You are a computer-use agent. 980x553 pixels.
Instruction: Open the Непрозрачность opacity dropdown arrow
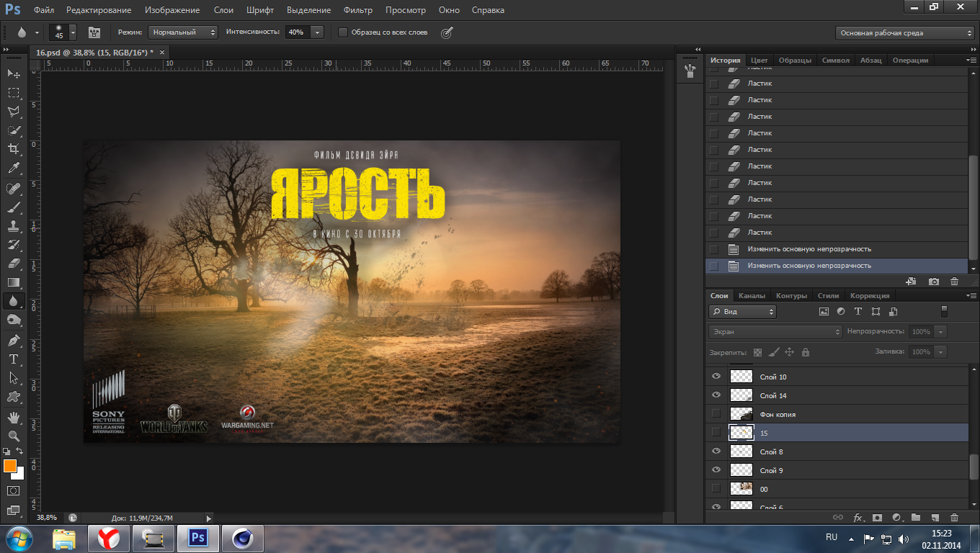coord(940,332)
